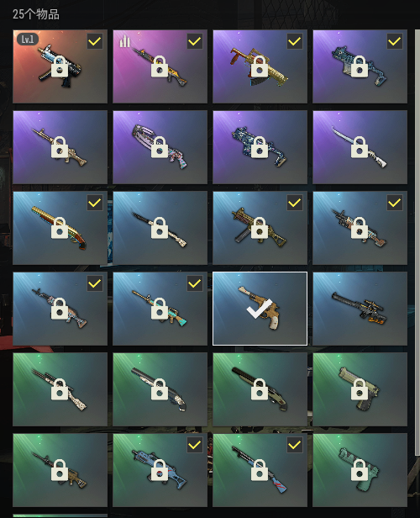Select the teal-stock M16 rifle skin tile
The width and height of the screenshot is (420, 518).
[160, 309]
